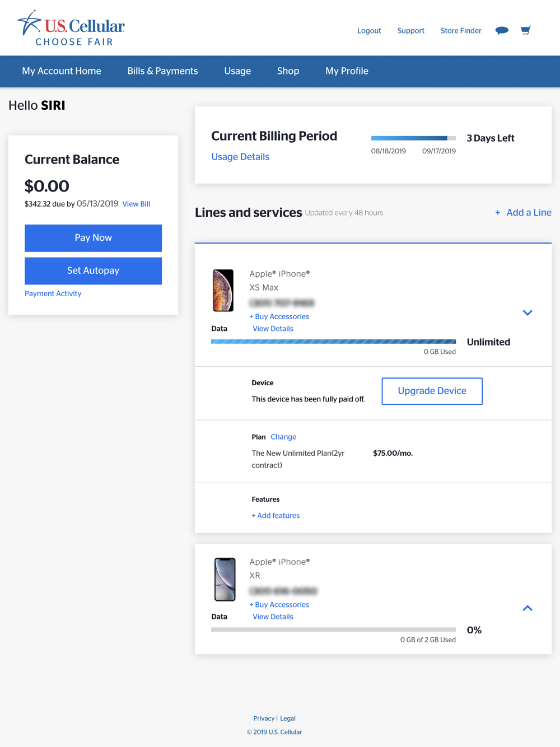
Task: Click the "3 Days Left" text
Action: (491, 138)
